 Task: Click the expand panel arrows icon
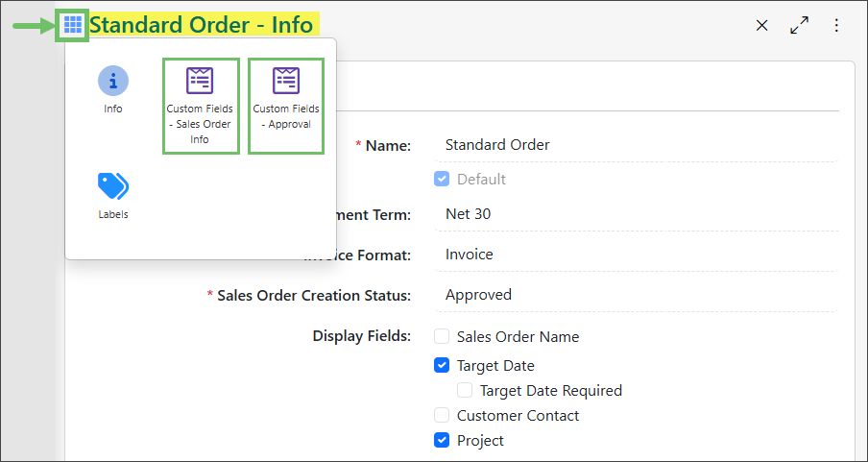800,26
